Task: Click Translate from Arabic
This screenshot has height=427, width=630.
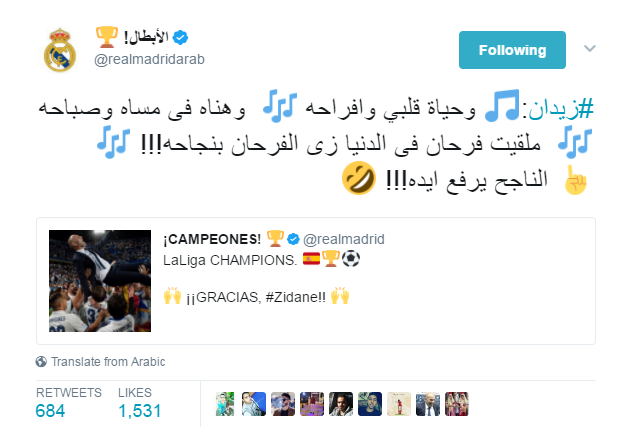Action: pos(108,362)
